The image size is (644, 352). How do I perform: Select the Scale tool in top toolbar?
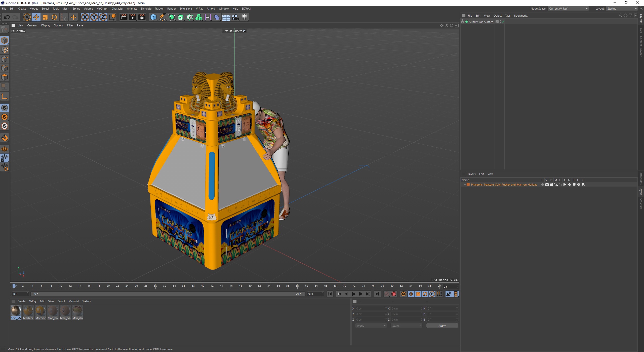(x=45, y=17)
